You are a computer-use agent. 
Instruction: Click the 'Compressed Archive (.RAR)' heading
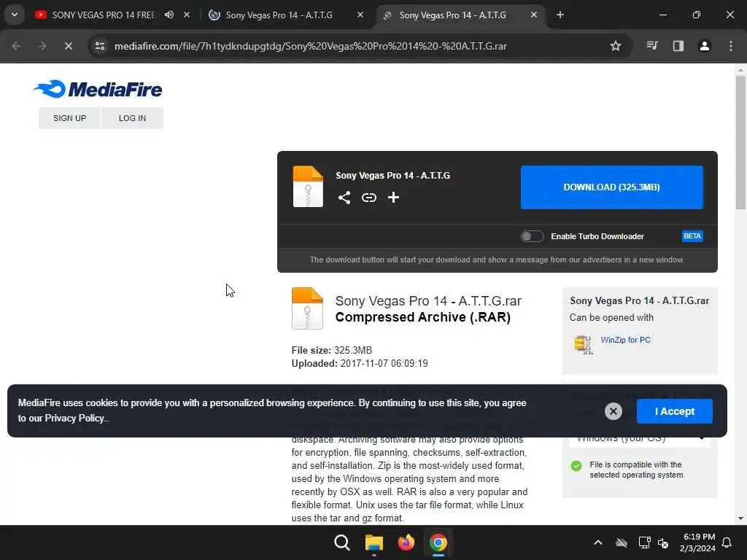point(423,317)
